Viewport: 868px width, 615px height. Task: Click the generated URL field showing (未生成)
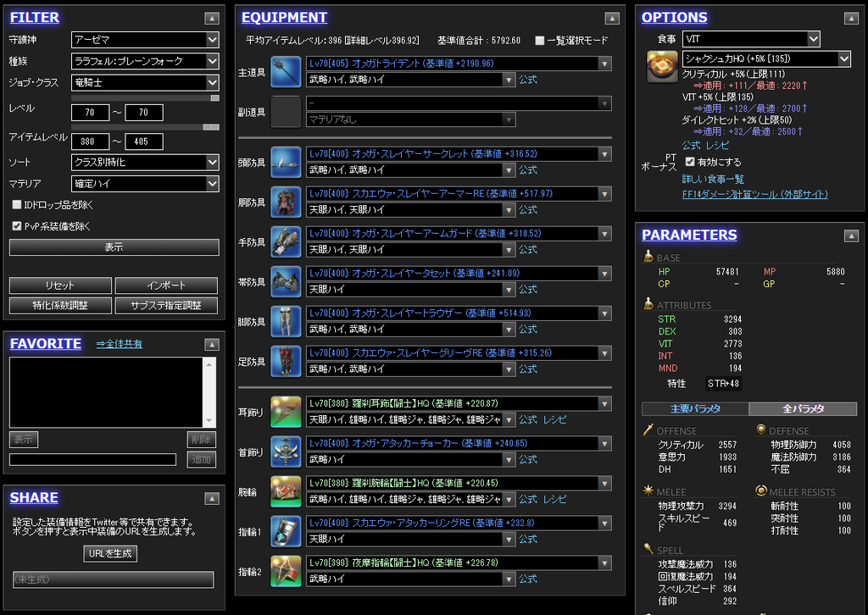[114, 579]
